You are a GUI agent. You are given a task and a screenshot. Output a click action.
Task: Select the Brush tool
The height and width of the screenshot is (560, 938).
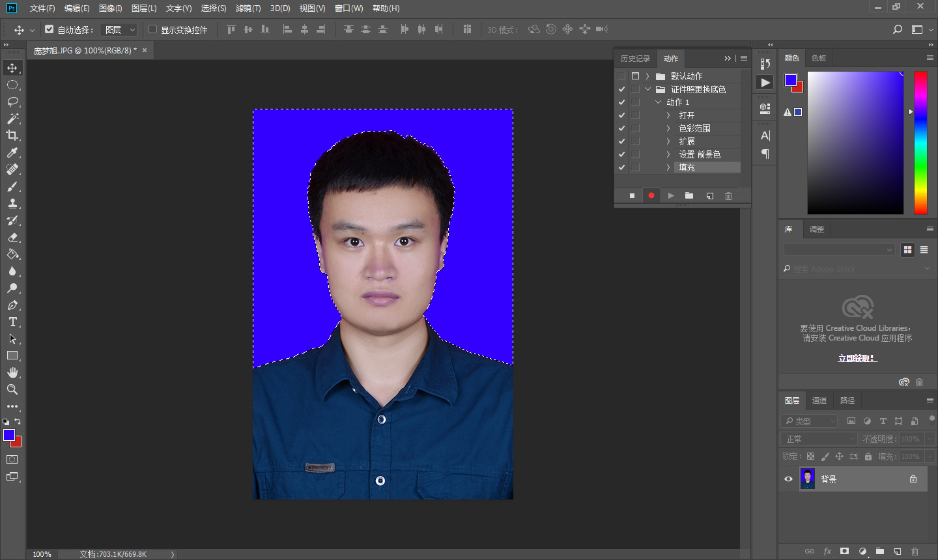point(12,186)
